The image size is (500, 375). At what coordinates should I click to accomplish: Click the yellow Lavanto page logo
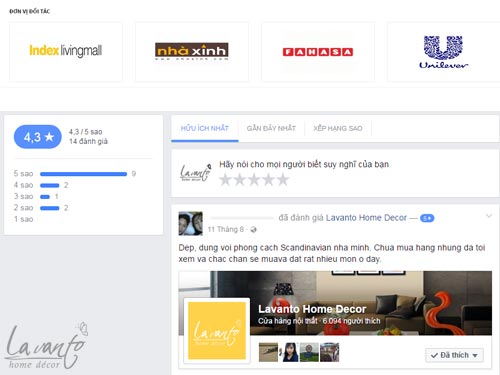click(x=217, y=330)
